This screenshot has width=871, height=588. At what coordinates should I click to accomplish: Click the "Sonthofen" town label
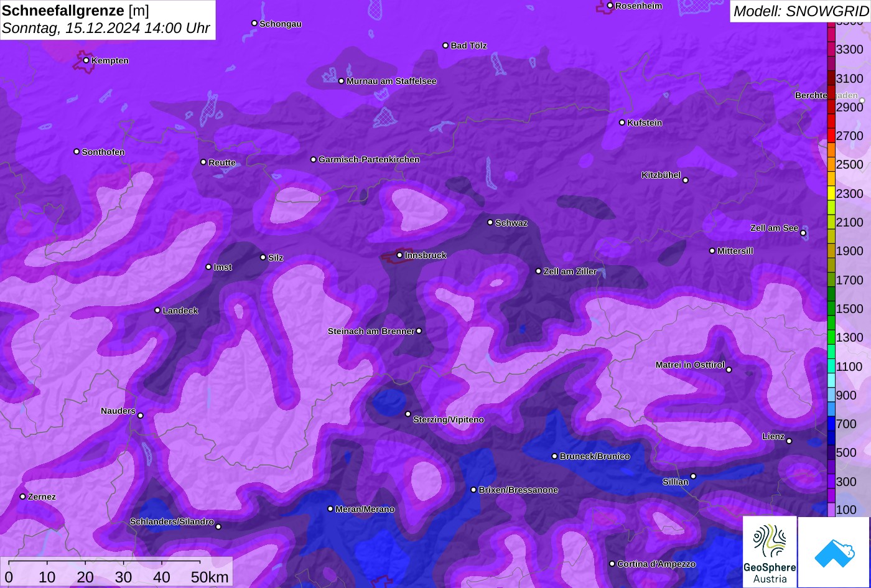click(x=103, y=152)
